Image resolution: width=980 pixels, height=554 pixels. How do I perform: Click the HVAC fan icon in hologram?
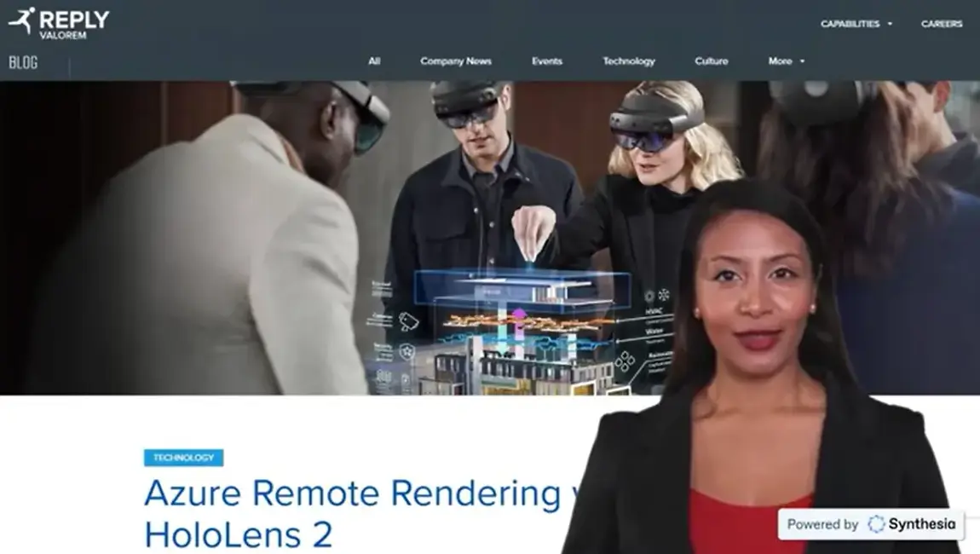649,296
